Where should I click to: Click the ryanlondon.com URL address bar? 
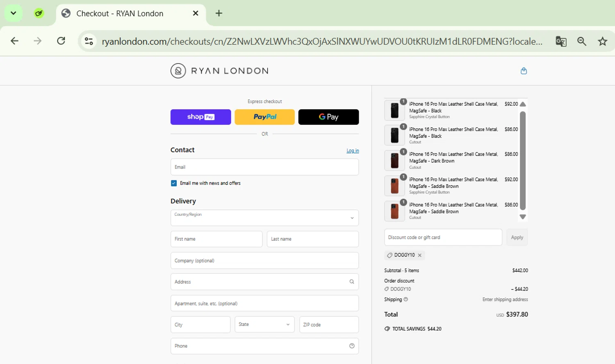[322, 41]
